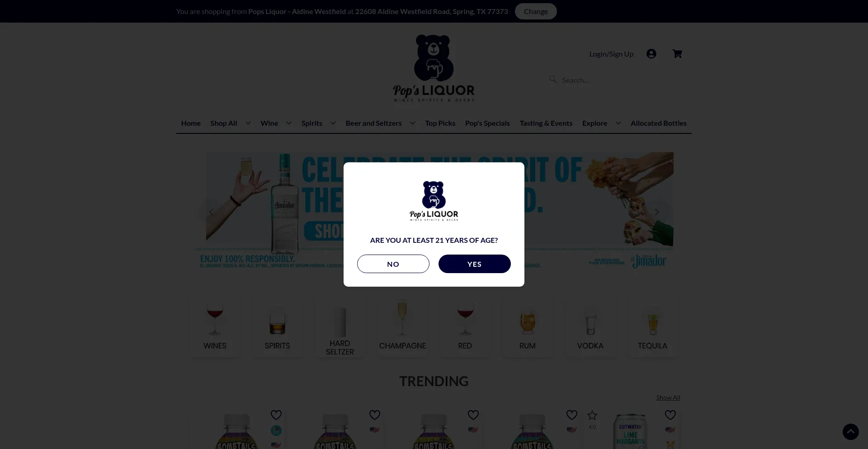Advance banner carousel with right arrow
868x449 pixels.
(657, 212)
